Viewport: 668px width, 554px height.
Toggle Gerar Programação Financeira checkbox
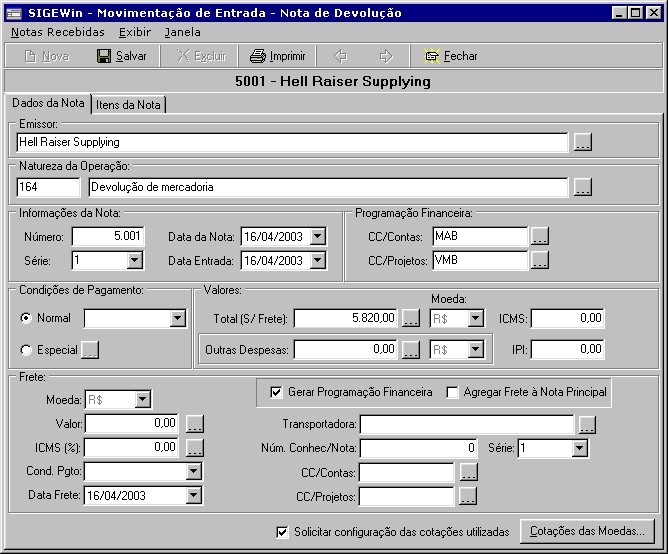pyautogui.click(x=276, y=392)
